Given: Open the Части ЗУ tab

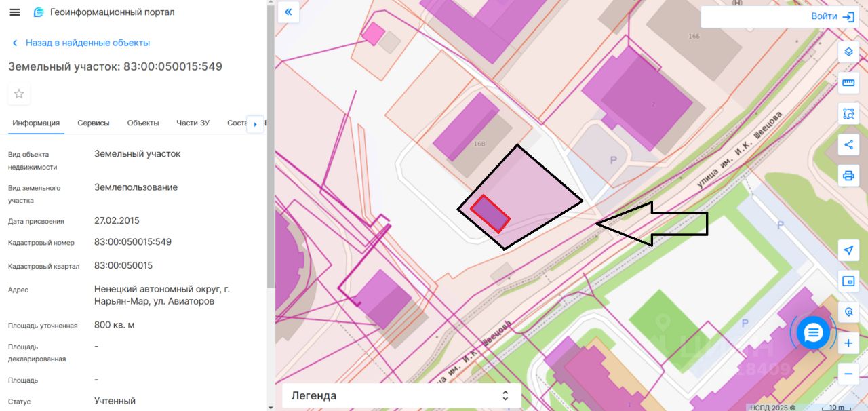Looking at the screenshot, I should coord(193,123).
